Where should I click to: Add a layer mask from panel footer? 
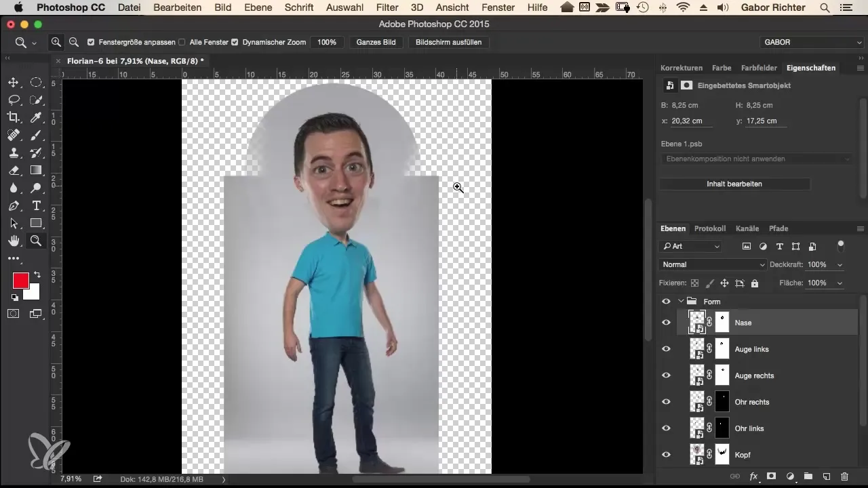tap(771, 477)
